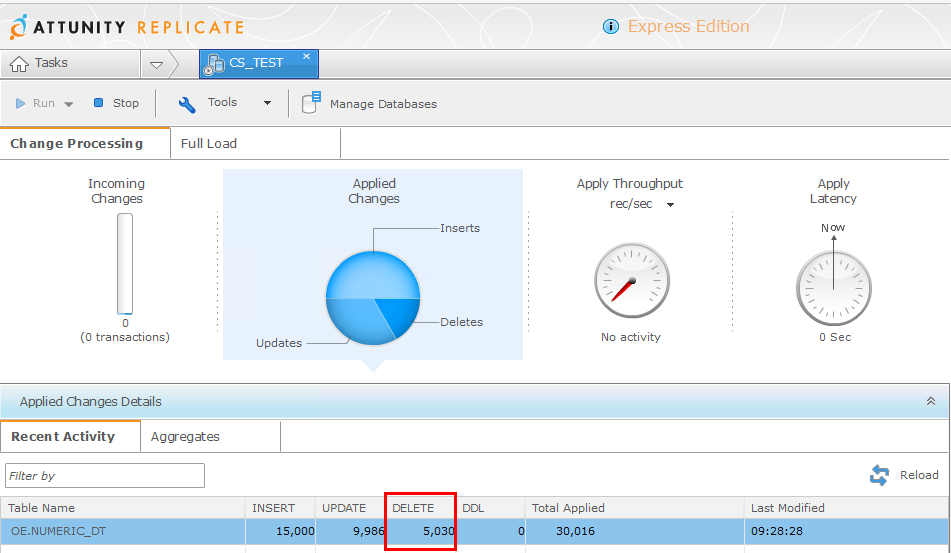Sort by the Last Modified column header
951x553 pixels.
tap(847, 508)
